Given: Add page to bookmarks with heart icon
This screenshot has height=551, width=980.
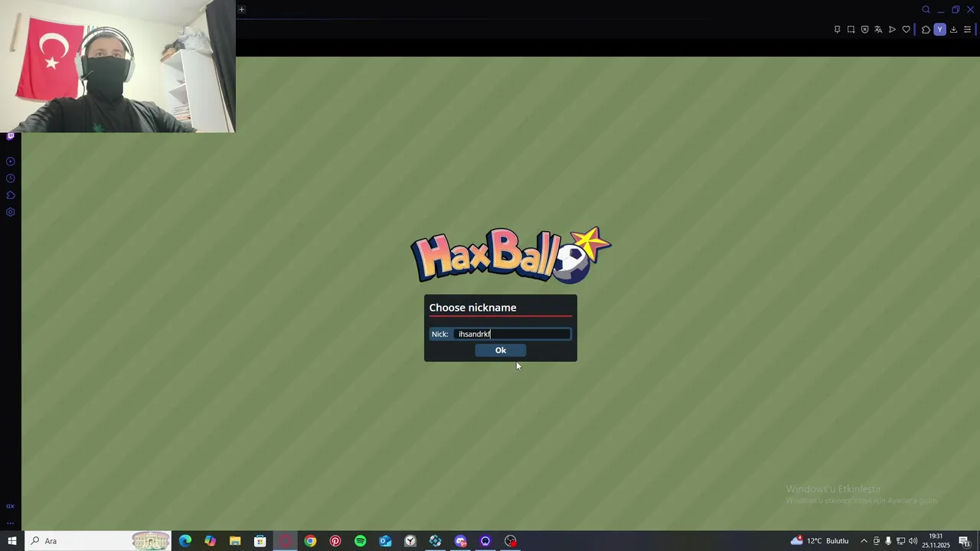Looking at the screenshot, I should 906,29.
